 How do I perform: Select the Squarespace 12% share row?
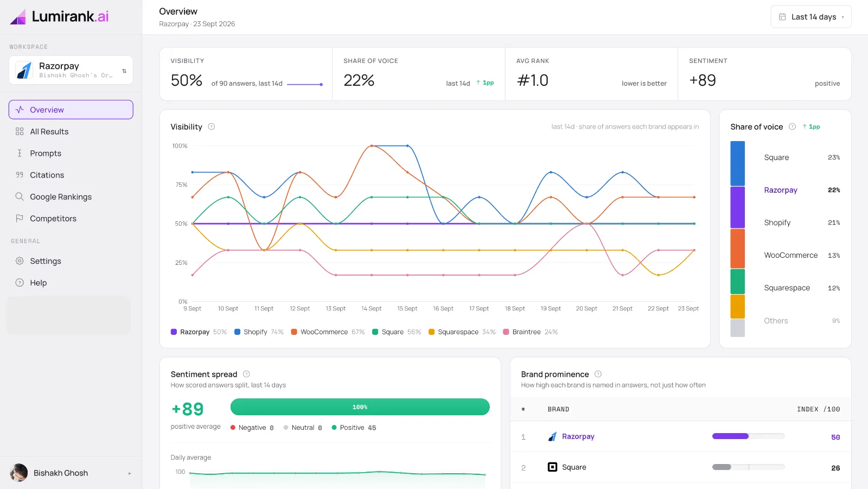coord(802,288)
